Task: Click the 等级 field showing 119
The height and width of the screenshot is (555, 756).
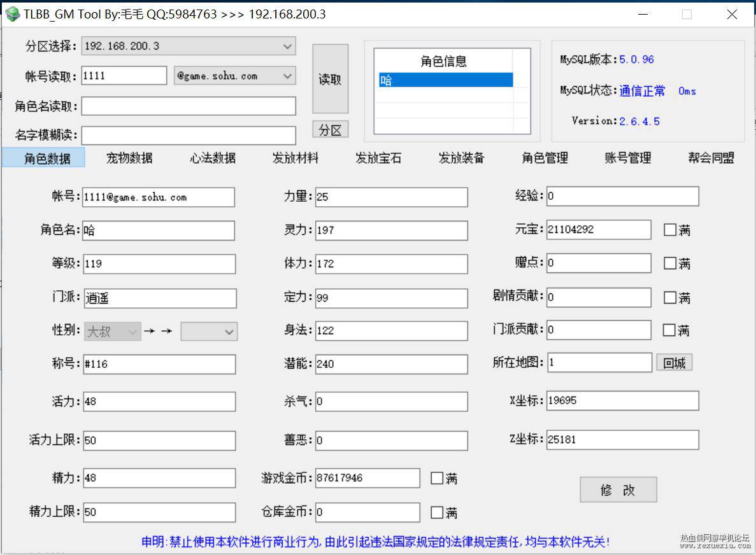Action: 160,264
